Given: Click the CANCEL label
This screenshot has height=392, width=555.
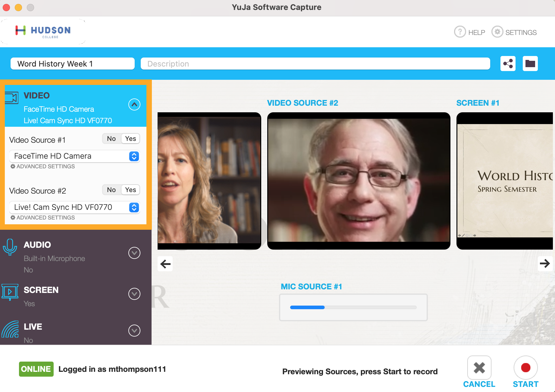Looking at the screenshot, I should pyautogui.click(x=479, y=384).
